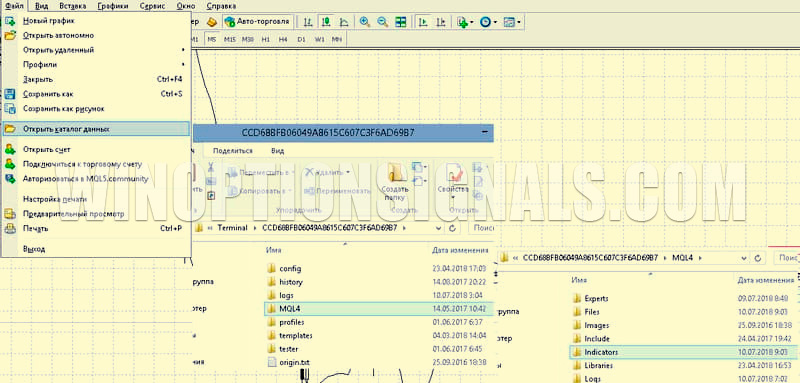This screenshot has height=383, width=800.
Task: Click the auto scroll chart icon
Action: click(x=423, y=22)
